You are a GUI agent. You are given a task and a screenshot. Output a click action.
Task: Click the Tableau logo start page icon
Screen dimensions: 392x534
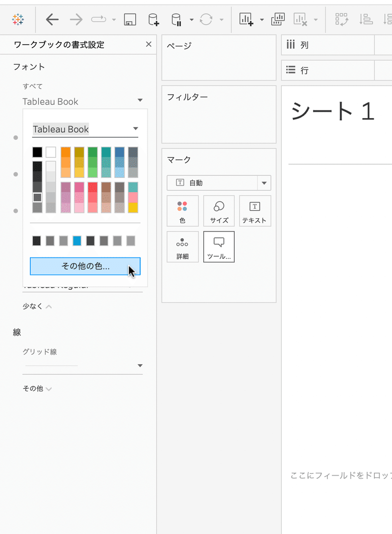pos(18,20)
